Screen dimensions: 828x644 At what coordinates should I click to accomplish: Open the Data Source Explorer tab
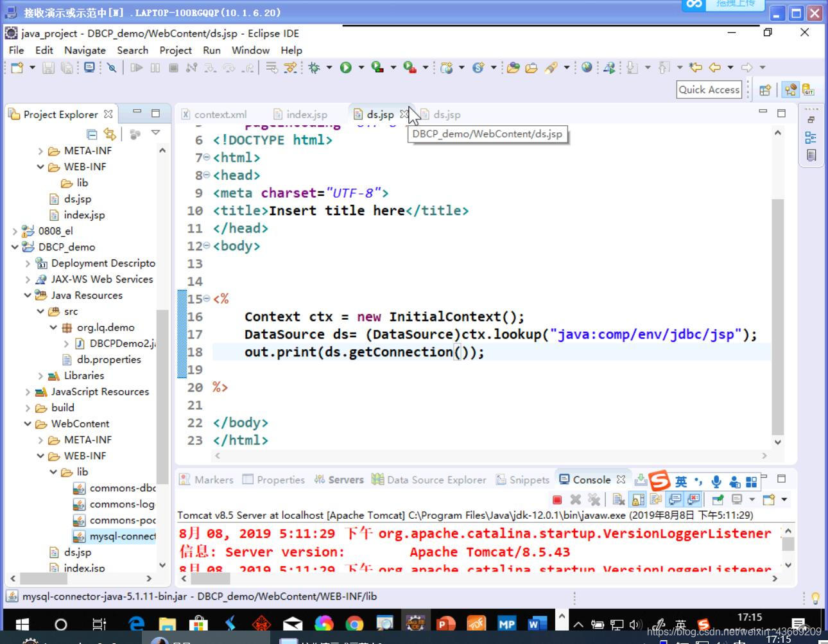(x=429, y=480)
